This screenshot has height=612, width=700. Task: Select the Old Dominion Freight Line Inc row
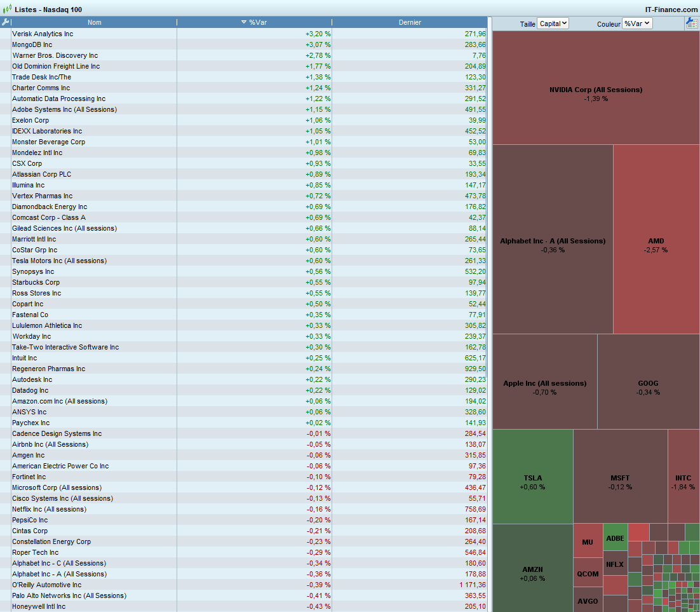243,66
